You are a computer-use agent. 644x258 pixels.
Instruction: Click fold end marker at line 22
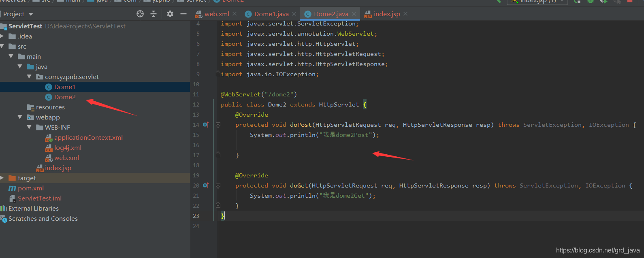[x=218, y=205]
